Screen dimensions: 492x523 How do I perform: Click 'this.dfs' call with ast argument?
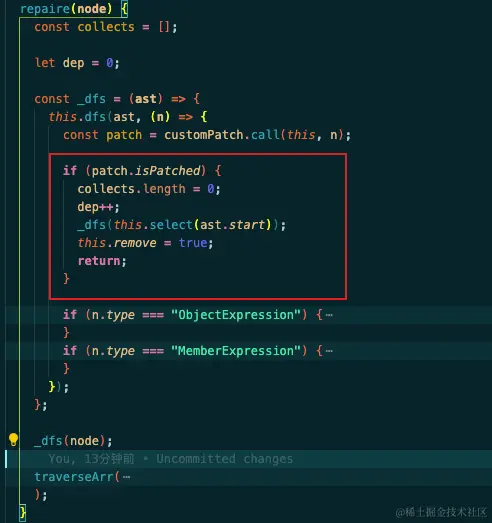[77, 117]
